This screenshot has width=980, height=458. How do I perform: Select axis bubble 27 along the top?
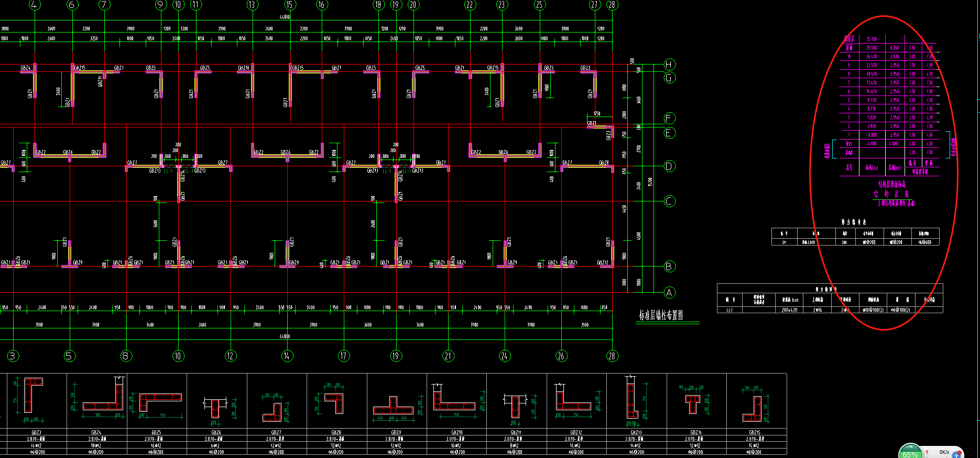pos(594,5)
